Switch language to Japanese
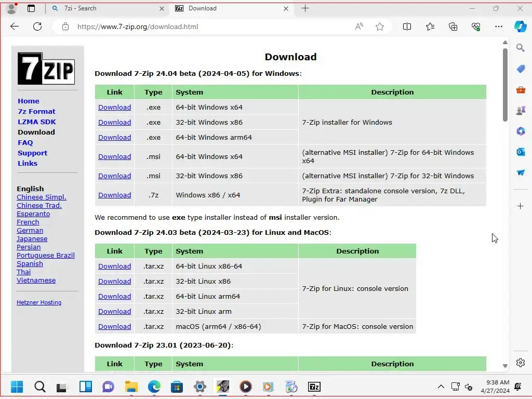 pos(32,239)
